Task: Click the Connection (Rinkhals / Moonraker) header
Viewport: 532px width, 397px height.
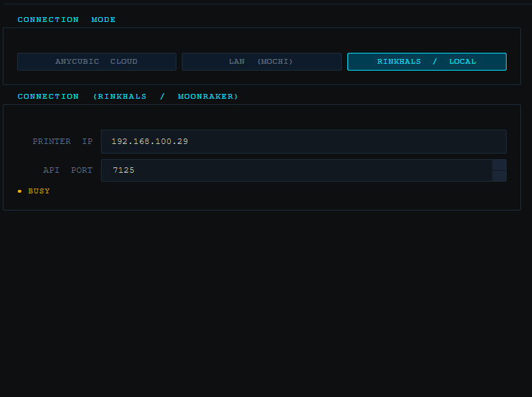Action: coord(128,97)
